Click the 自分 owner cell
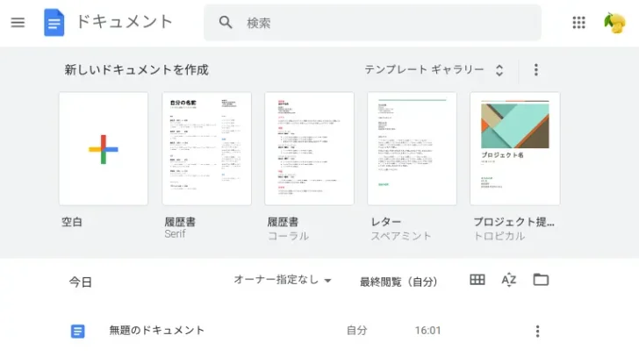639x364 pixels. (x=357, y=331)
